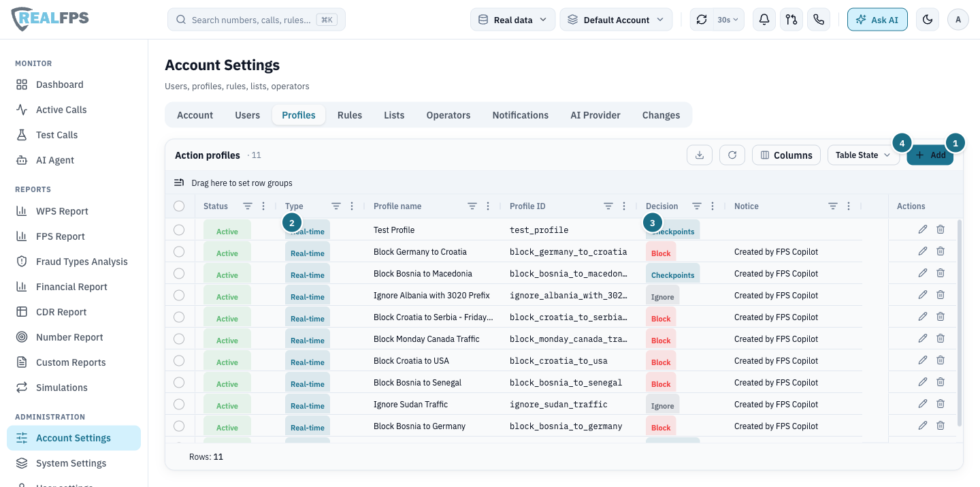This screenshot has height=487, width=980.
Task: Select Block Bosnia to Macedonia row checkbox
Action: coord(179,274)
